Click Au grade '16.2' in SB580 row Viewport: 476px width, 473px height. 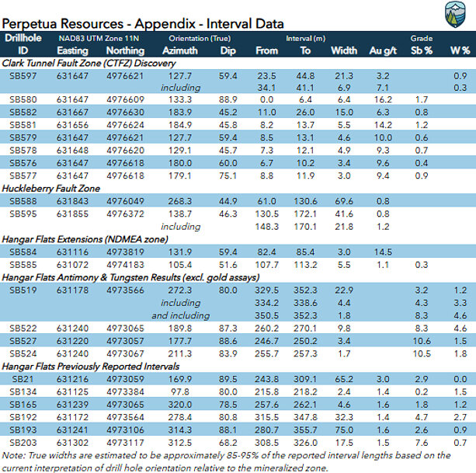coord(383,99)
